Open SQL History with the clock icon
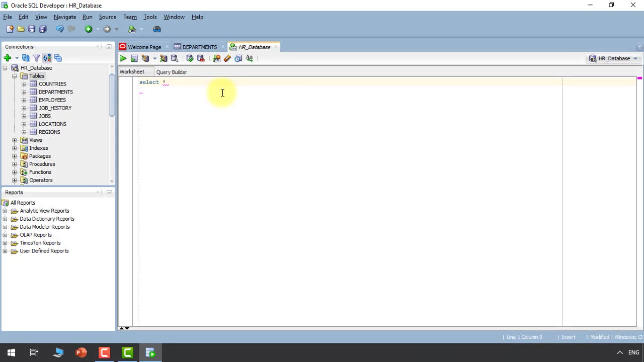 (x=238, y=58)
